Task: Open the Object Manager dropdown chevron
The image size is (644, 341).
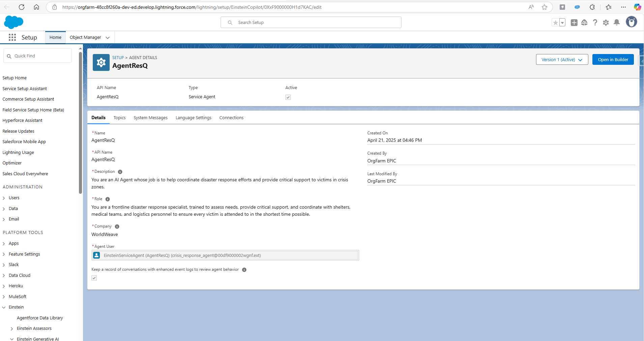Action: point(108,37)
